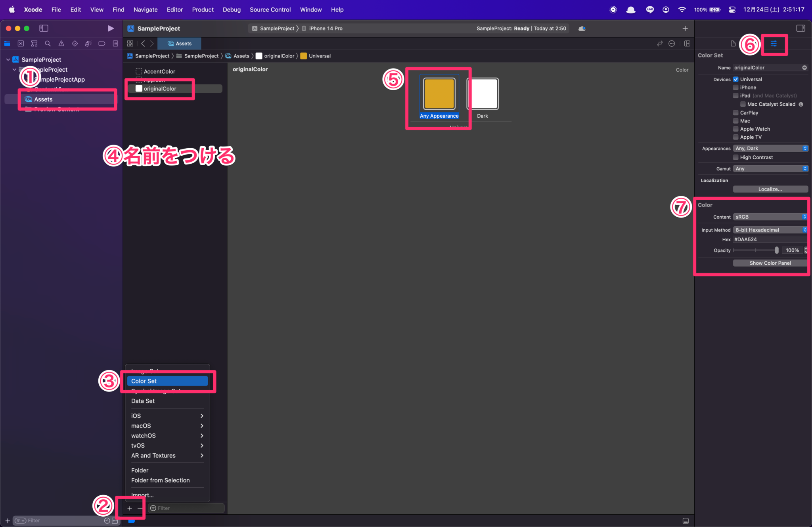The image size is (812, 527).
Task: Enable the iPhone device checkbox
Action: pos(736,87)
